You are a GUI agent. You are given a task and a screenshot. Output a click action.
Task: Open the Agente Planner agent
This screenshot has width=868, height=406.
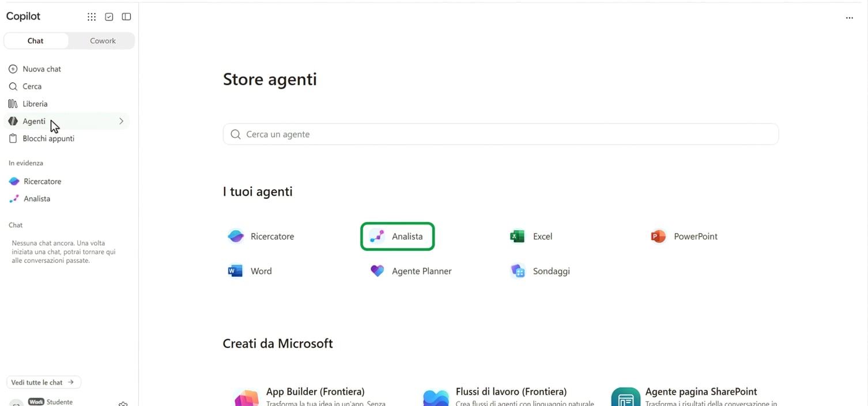point(411,271)
